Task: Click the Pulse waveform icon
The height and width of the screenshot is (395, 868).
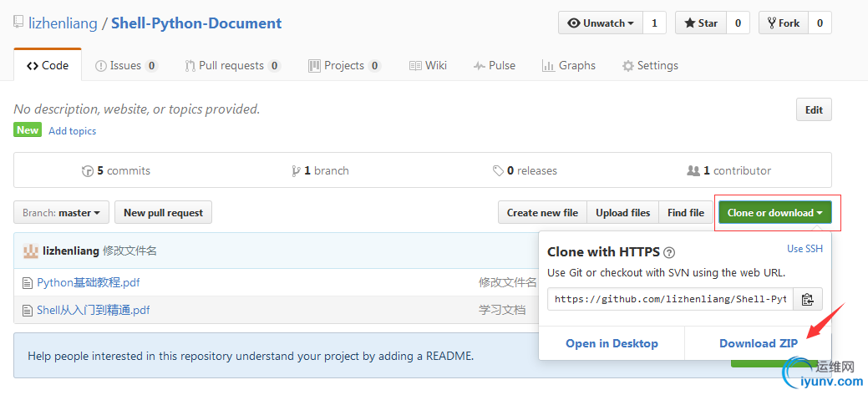Action: 480,66
